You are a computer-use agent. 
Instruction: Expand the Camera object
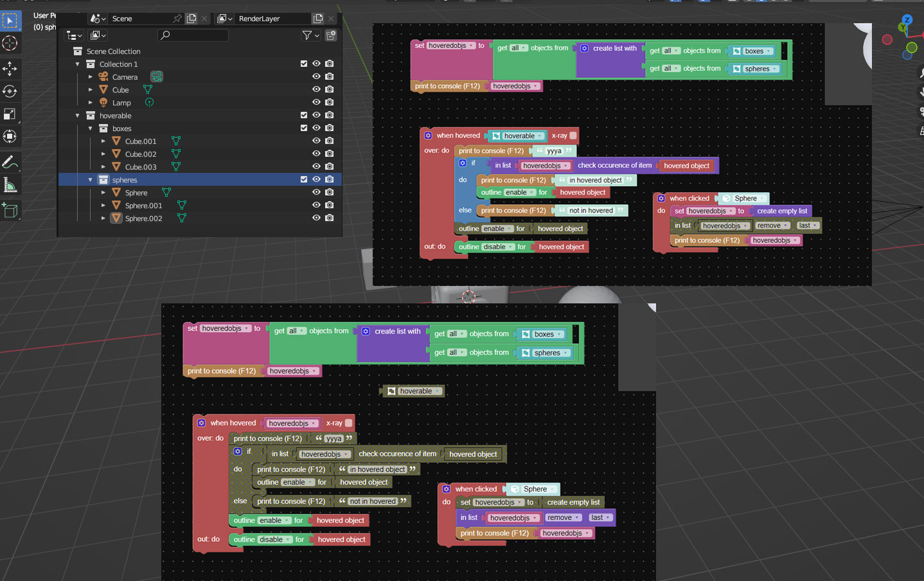pyautogui.click(x=91, y=76)
